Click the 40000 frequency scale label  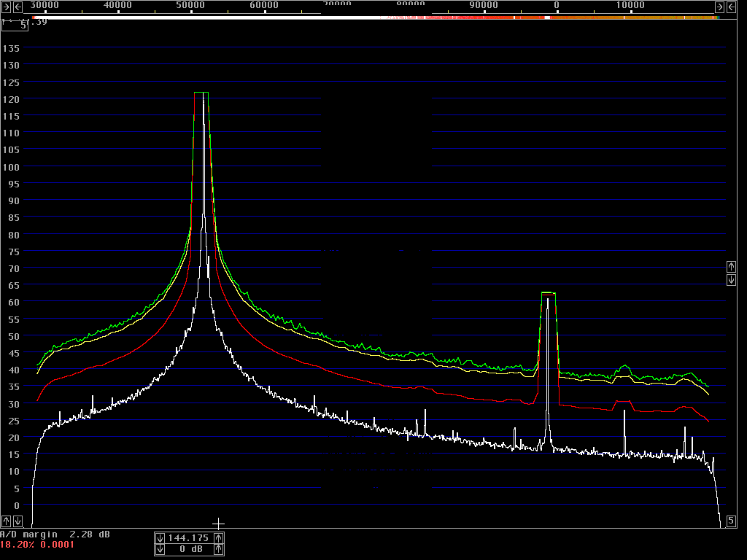117,5
